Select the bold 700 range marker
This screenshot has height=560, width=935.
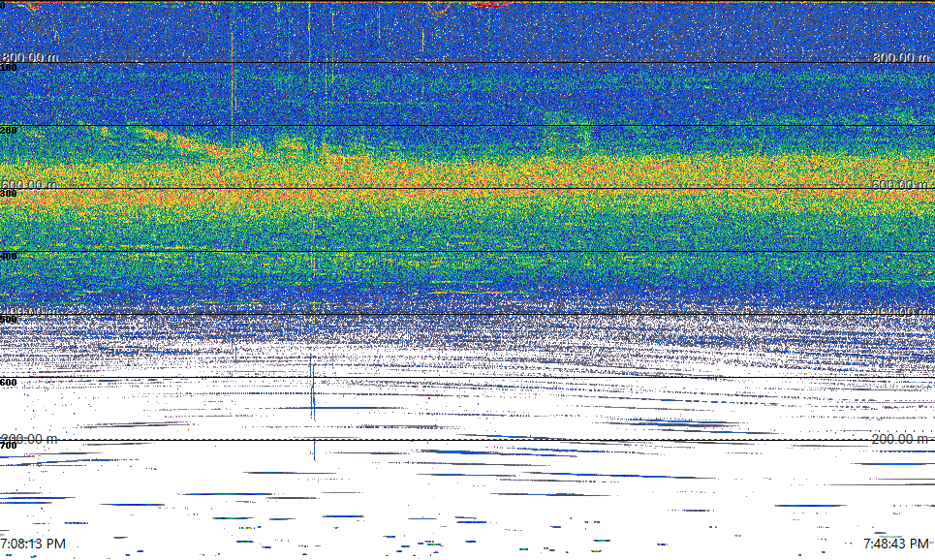click(x=9, y=446)
